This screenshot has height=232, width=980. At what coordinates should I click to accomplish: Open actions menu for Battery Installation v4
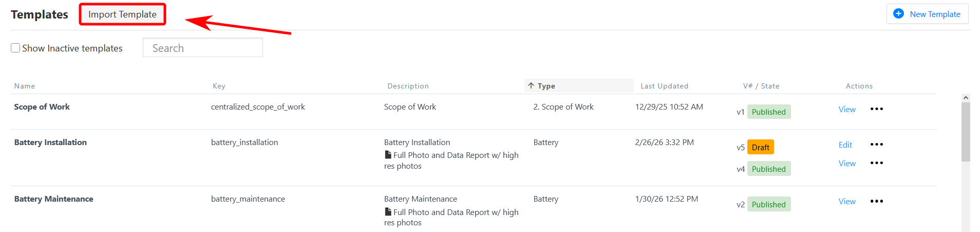pyautogui.click(x=876, y=163)
